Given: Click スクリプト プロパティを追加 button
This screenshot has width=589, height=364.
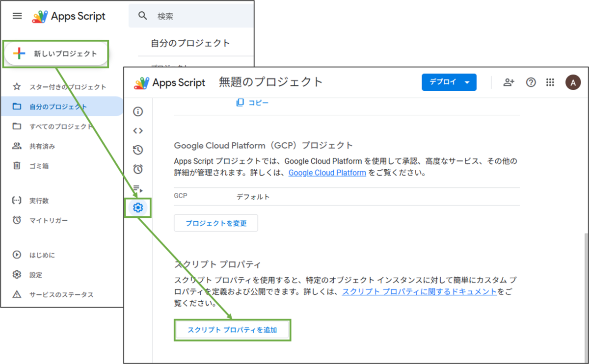Looking at the screenshot, I should pos(233,330).
